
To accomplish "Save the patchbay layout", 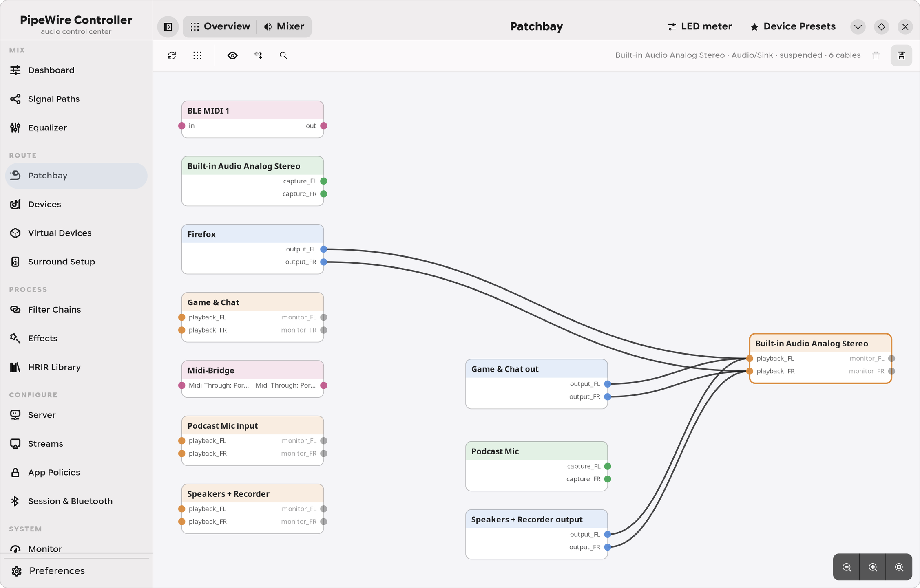I will (901, 55).
